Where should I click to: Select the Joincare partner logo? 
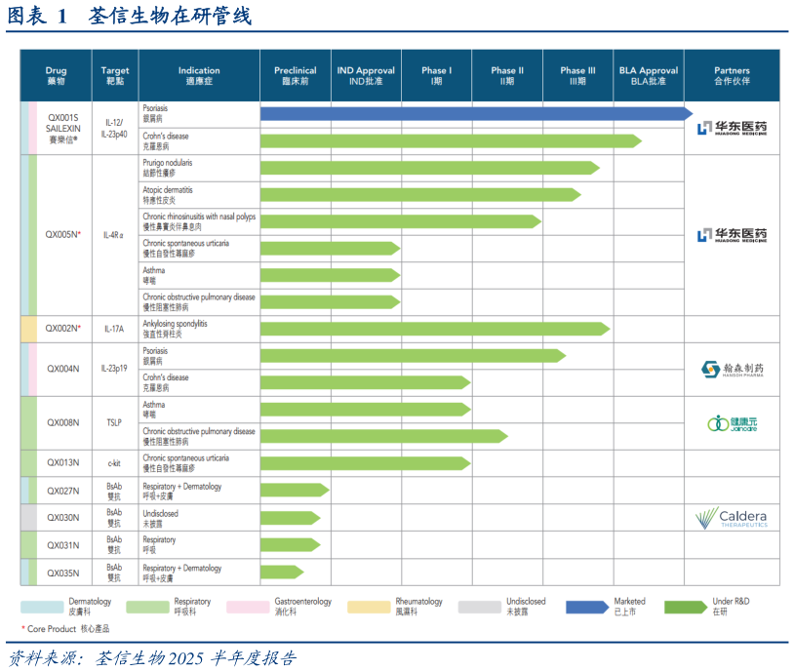pyautogui.click(x=732, y=423)
